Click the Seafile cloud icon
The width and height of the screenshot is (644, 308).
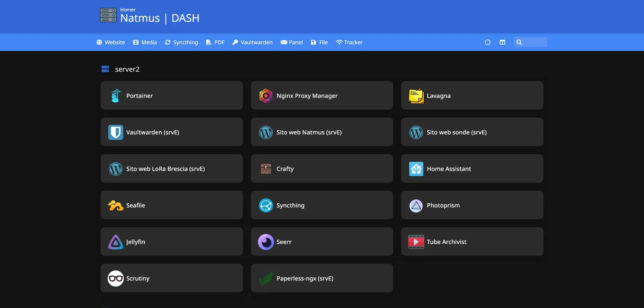pyautogui.click(x=116, y=205)
